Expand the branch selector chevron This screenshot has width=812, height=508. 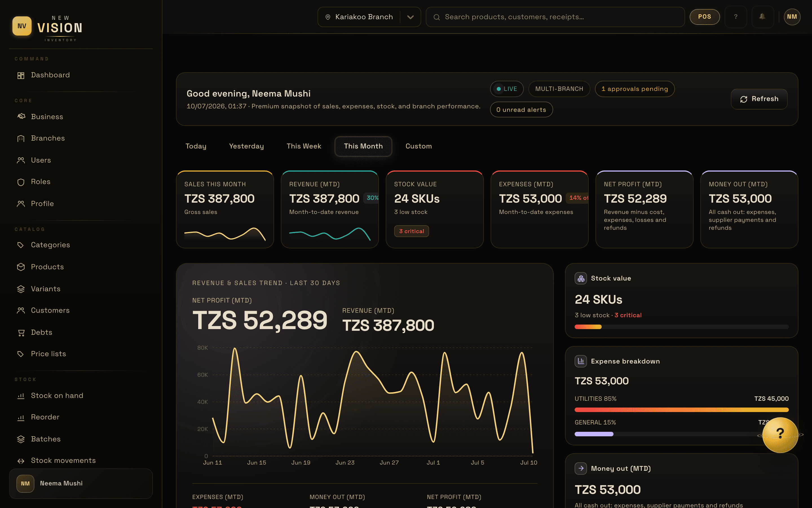(410, 17)
